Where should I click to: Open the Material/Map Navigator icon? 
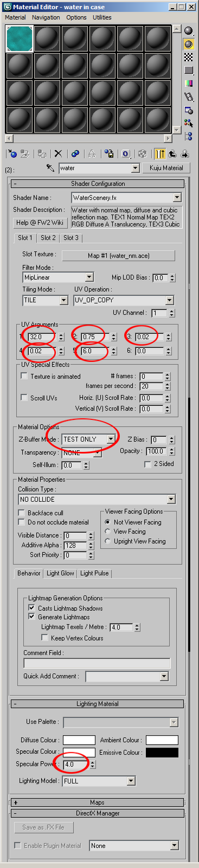(188, 136)
